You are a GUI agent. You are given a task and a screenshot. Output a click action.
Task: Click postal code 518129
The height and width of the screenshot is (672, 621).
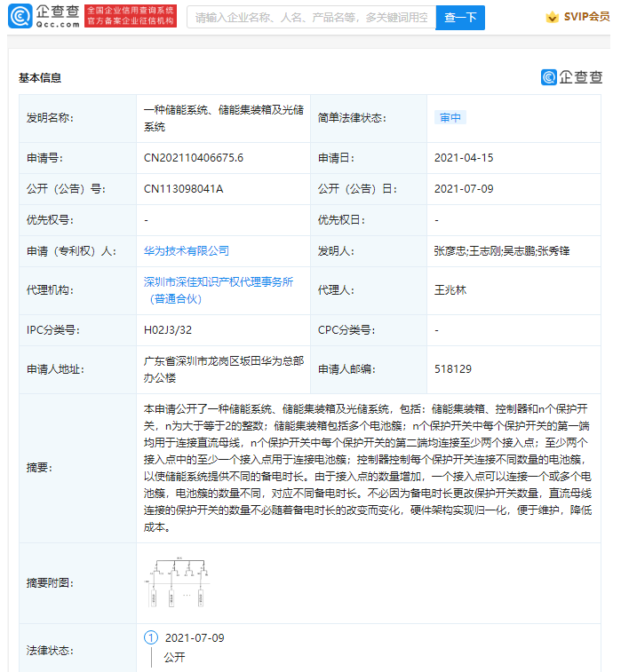coord(452,368)
